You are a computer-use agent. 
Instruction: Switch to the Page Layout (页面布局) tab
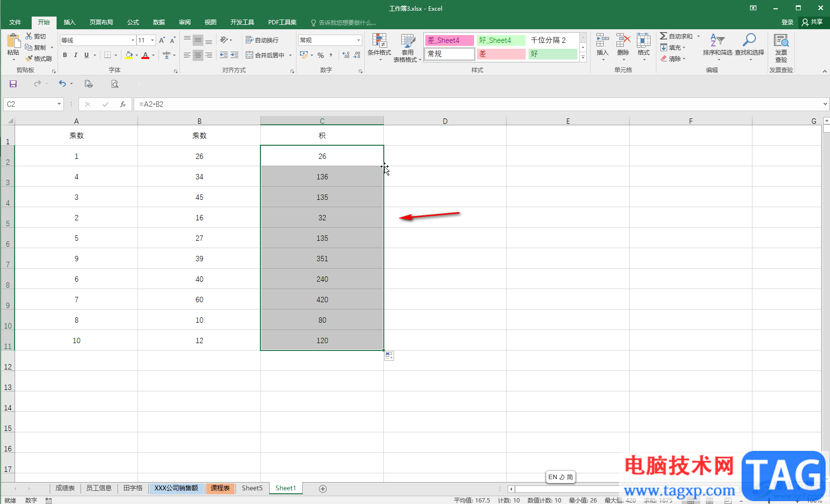pos(101,22)
